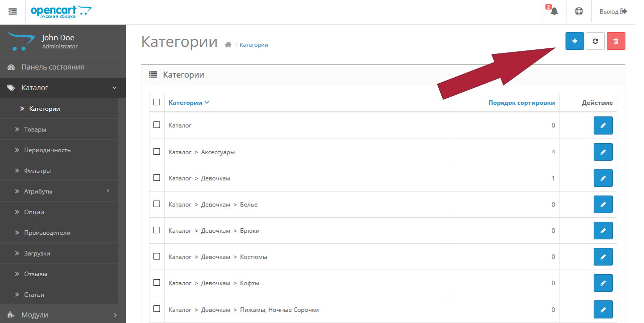Click the Категории breadcrumb link
The image size is (644, 323).
coord(254,45)
